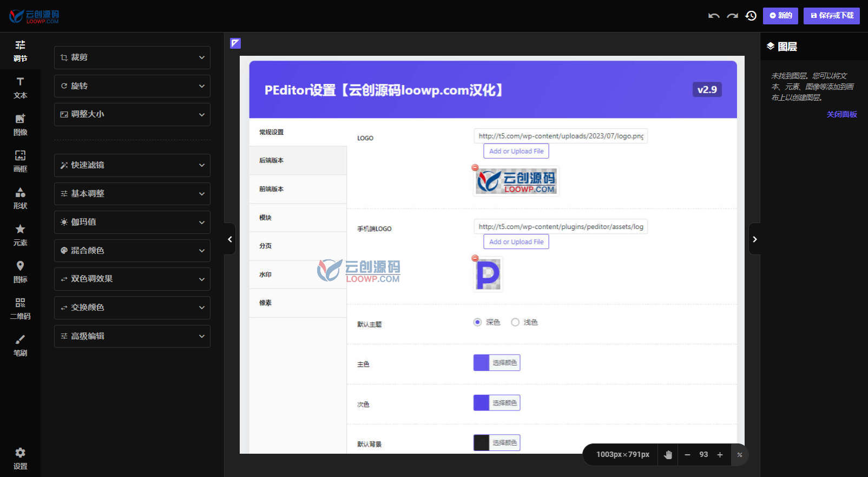Click the redo arrow icon

(732, 16)
